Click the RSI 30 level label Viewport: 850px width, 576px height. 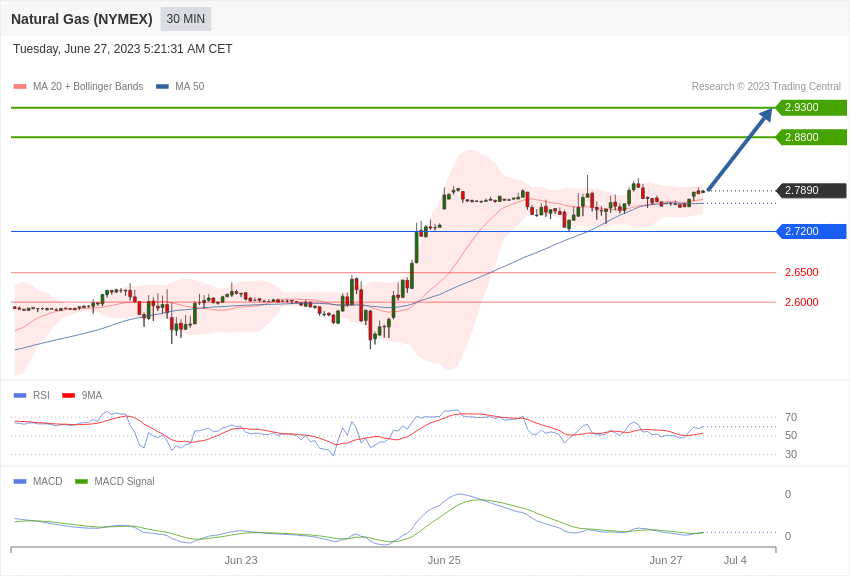coord(791,454)
